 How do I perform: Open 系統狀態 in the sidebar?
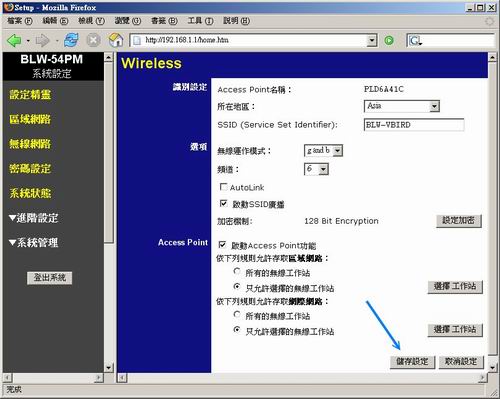tap(30, 193)
